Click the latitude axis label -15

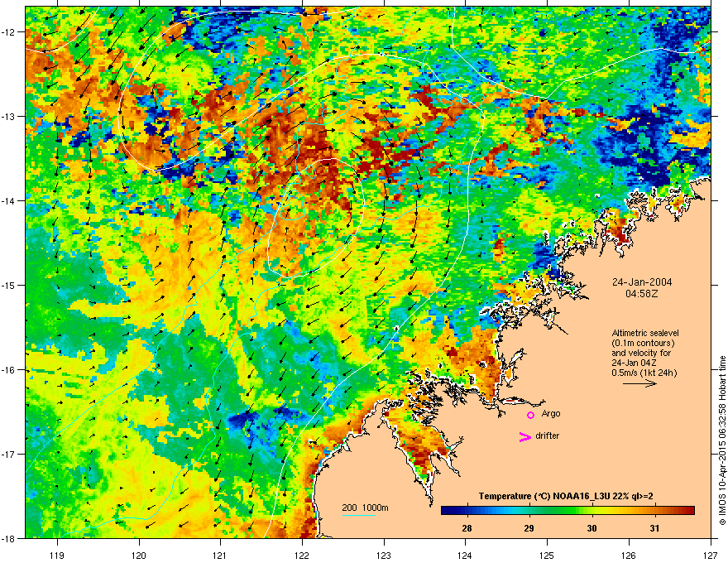(x=9, y=285)
